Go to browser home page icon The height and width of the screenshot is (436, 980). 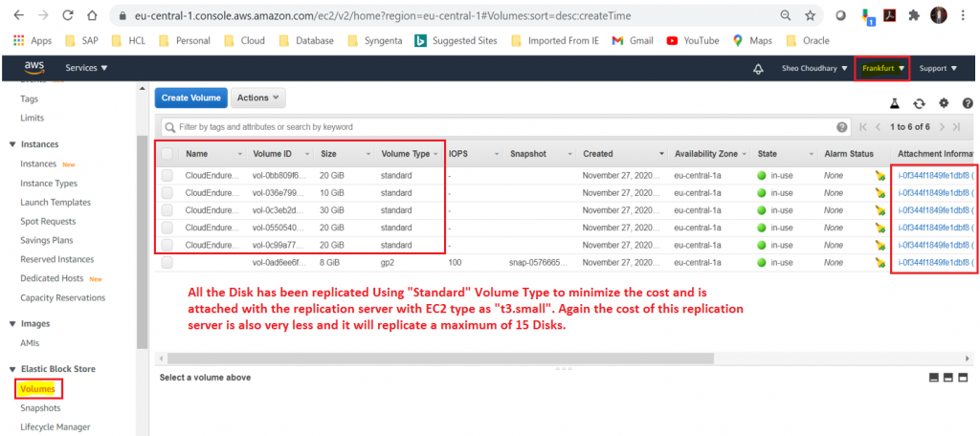pos(92,15)
